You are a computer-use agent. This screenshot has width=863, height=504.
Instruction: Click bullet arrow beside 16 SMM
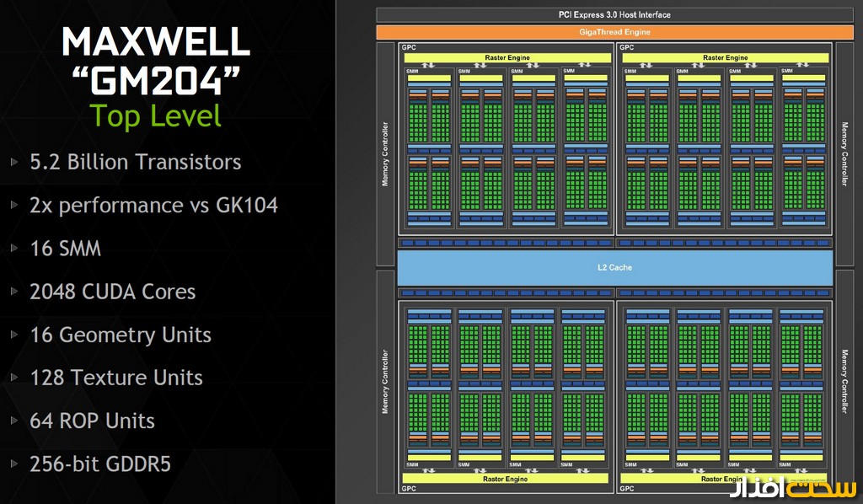click(14, 248)
